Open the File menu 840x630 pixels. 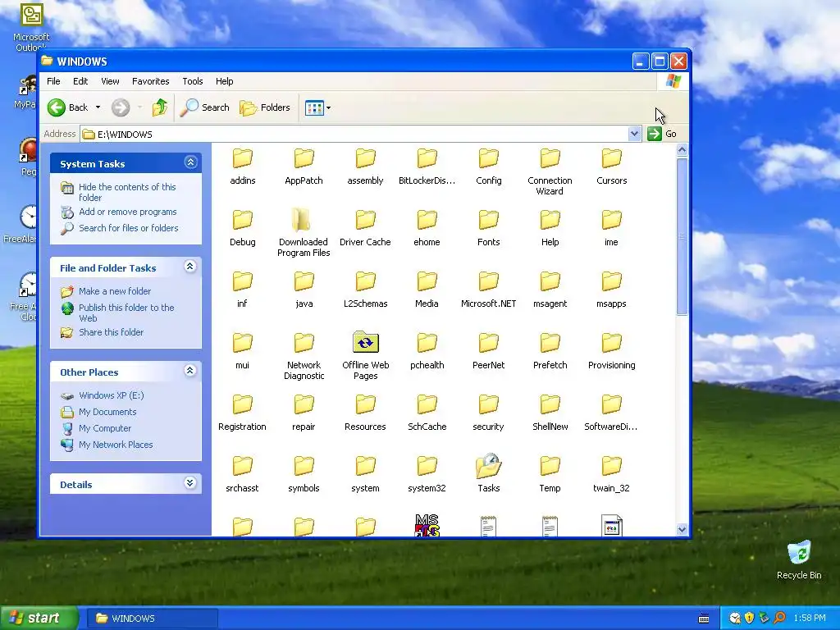[x=53, y=81]
